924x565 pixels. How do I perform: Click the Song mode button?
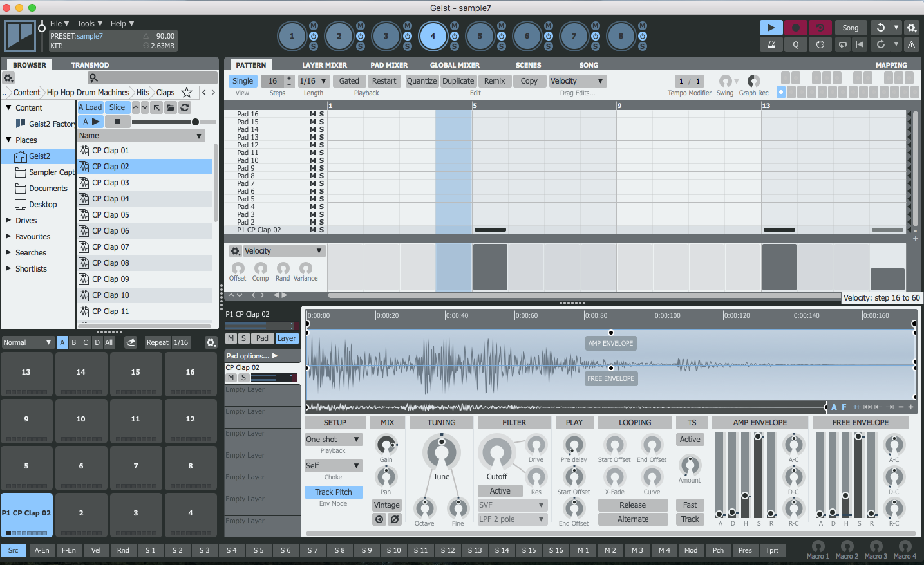click(x=851, y=28)
